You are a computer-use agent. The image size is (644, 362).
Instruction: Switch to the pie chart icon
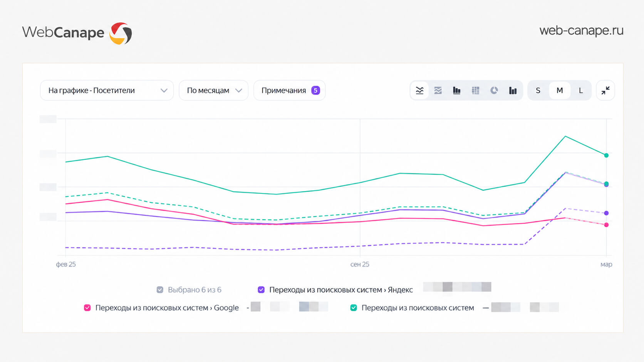click(x=494, y=90)
